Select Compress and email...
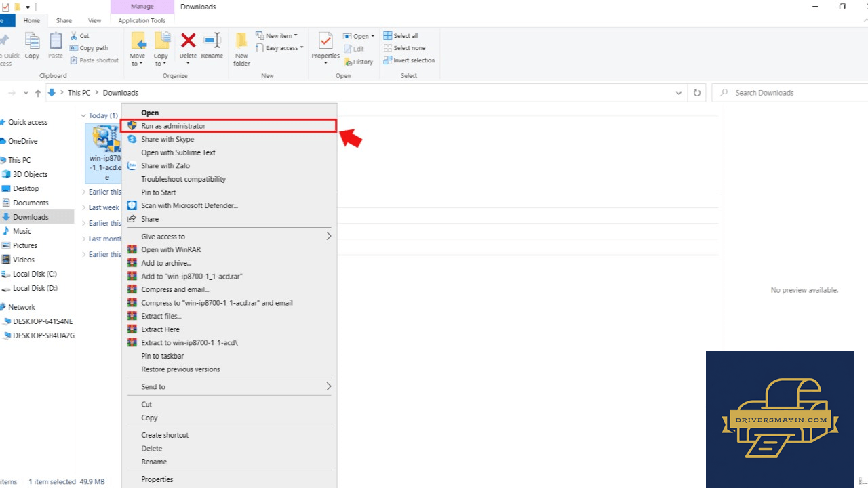 coord(231,289)
